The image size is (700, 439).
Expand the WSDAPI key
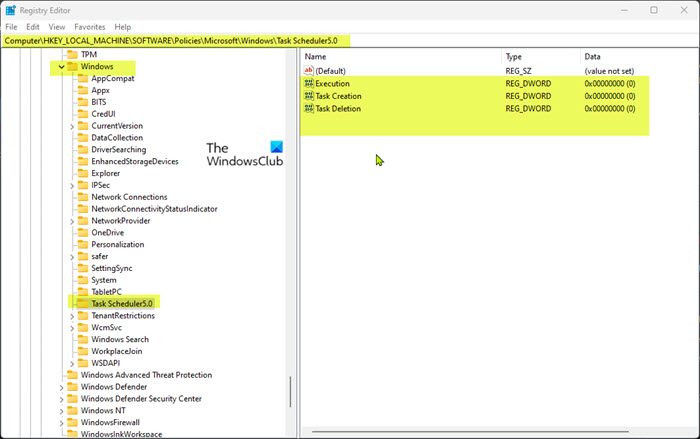click(72, 364)
